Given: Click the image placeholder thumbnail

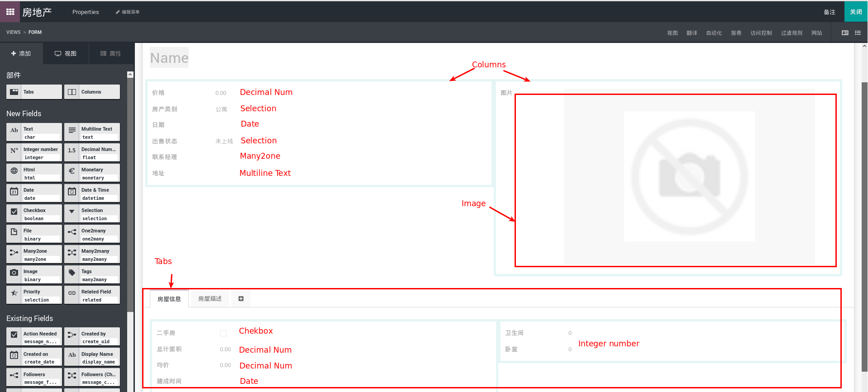Looking at the screenshot, I should coord(689,177).
